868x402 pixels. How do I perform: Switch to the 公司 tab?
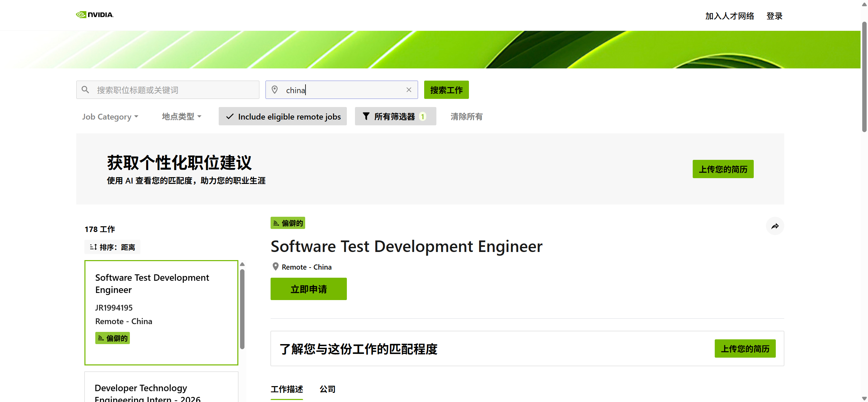[x=327, y=389]
